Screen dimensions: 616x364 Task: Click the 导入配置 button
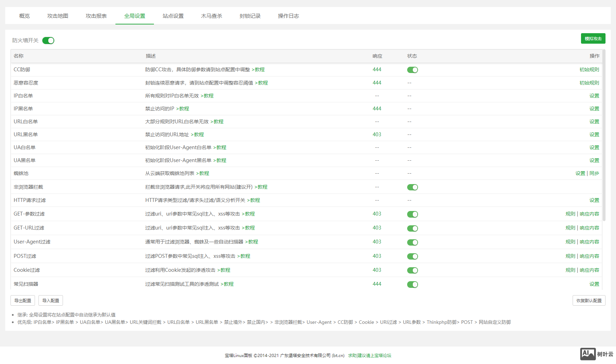[51, 300]
